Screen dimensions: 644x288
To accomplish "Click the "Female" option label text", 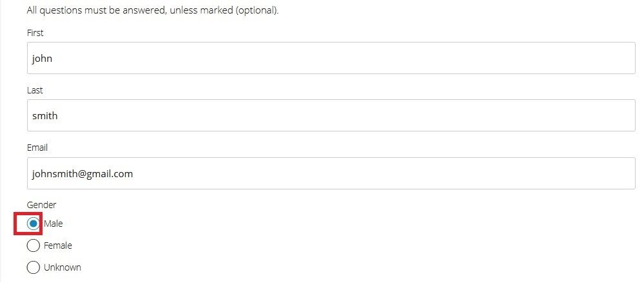I will point(58,245).
